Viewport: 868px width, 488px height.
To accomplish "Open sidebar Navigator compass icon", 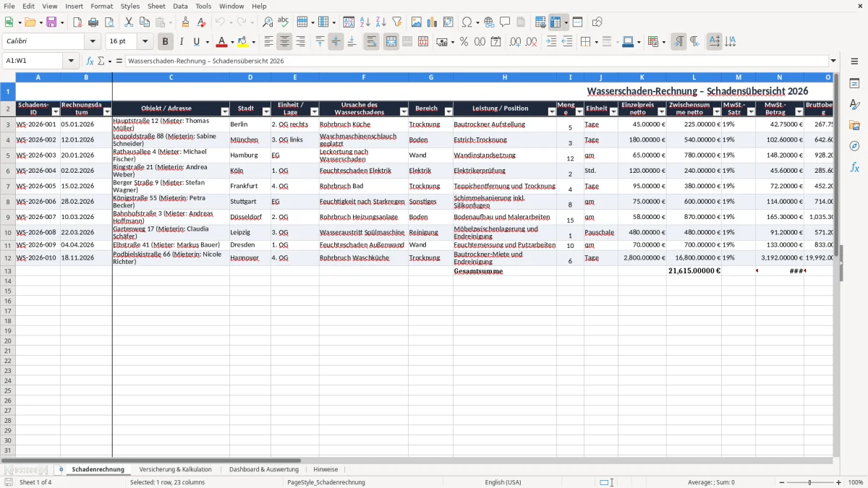I will pyautogui.click(x=854, y=146).
